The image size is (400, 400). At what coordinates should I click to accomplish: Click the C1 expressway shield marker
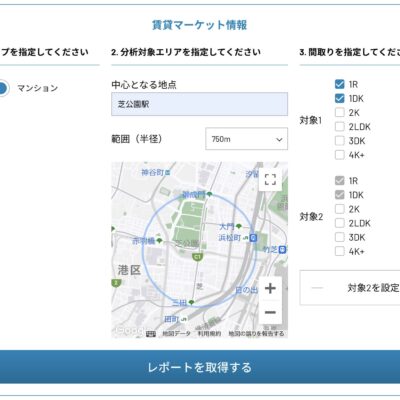point(197,257)
